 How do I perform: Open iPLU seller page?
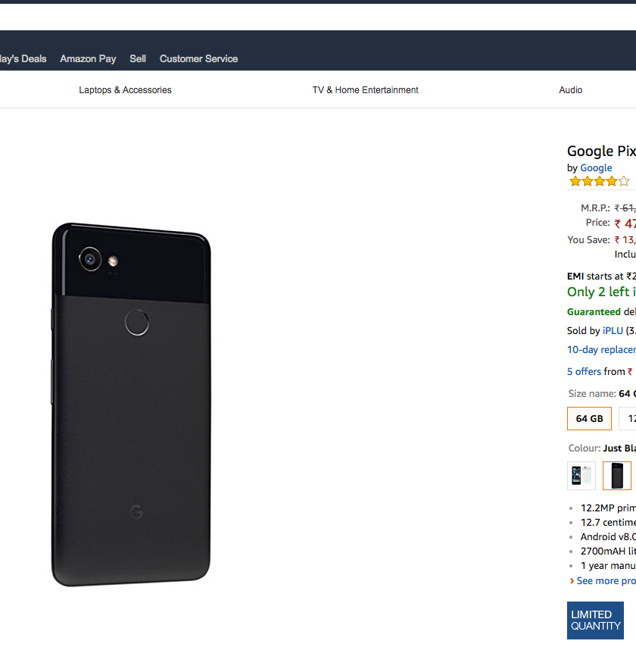coord(613,330)
